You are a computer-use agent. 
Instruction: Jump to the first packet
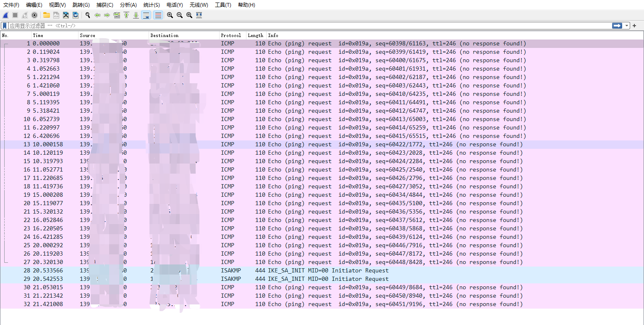126,15
